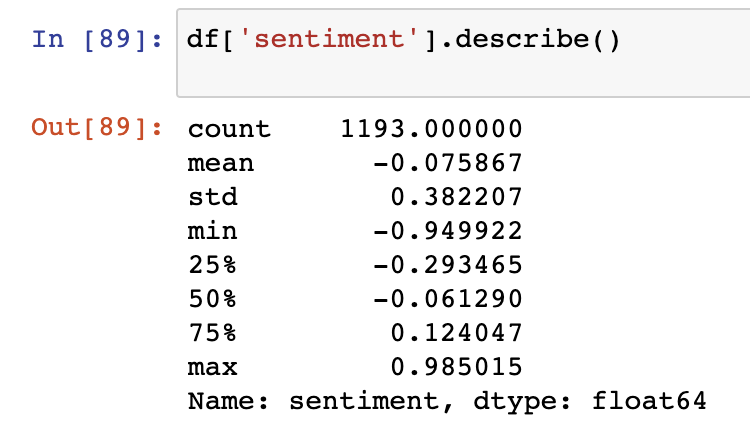Click the std value 0.382207
This screenshot has width=750, height=430.
tap(456, 197)
